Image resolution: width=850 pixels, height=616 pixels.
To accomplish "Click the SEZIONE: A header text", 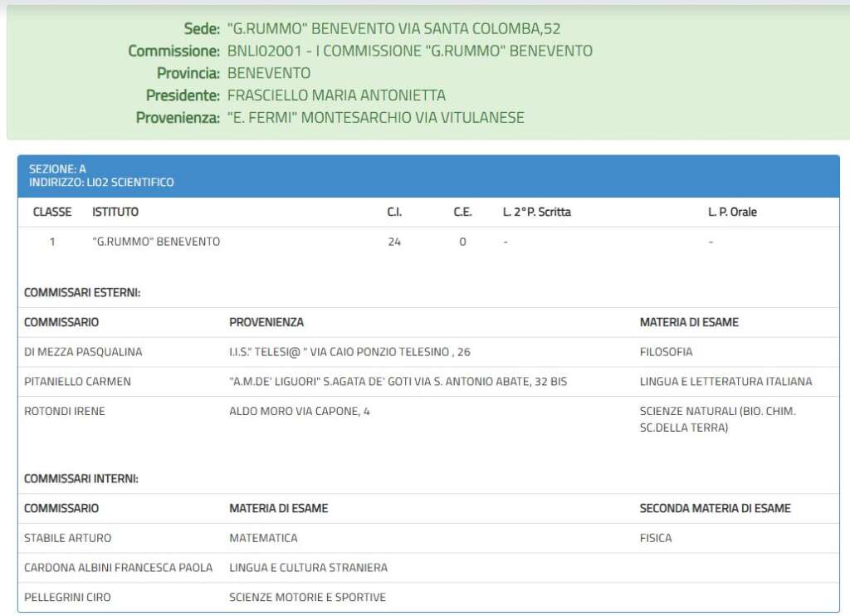I will (x=57, y=169).
